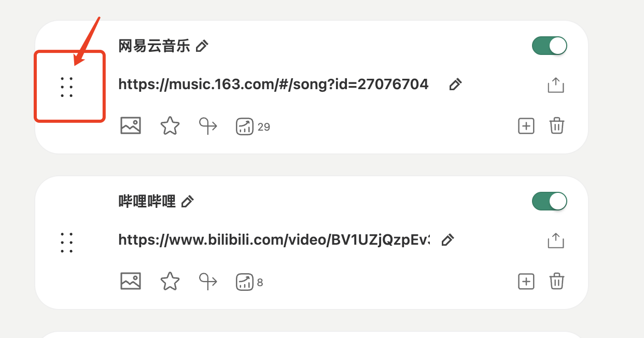The height and width of the screenshot is (338, 644).
Task: Disable the 哔哩哔哩 link toggle
Action: point(550,201)
